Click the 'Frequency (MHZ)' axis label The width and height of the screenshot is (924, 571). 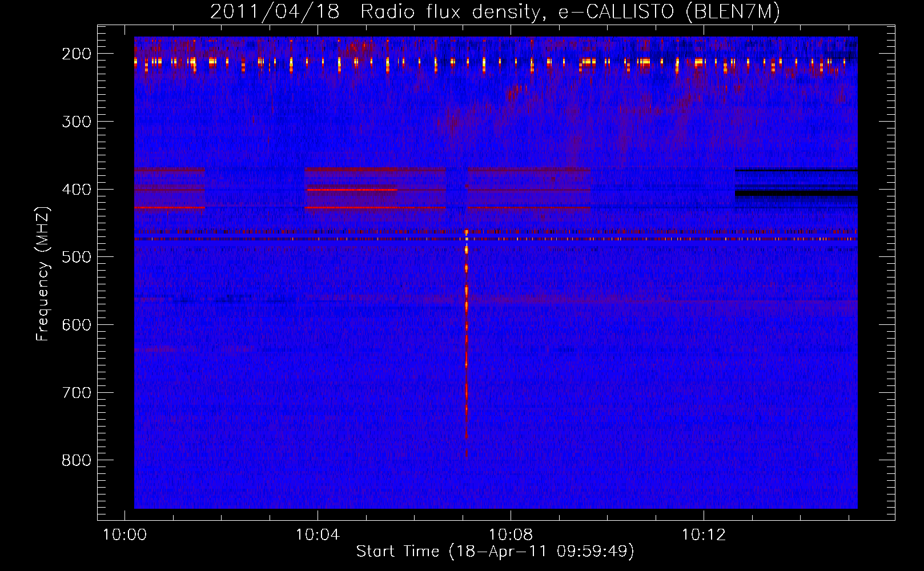pyautogui.click(x=42, y=274)
